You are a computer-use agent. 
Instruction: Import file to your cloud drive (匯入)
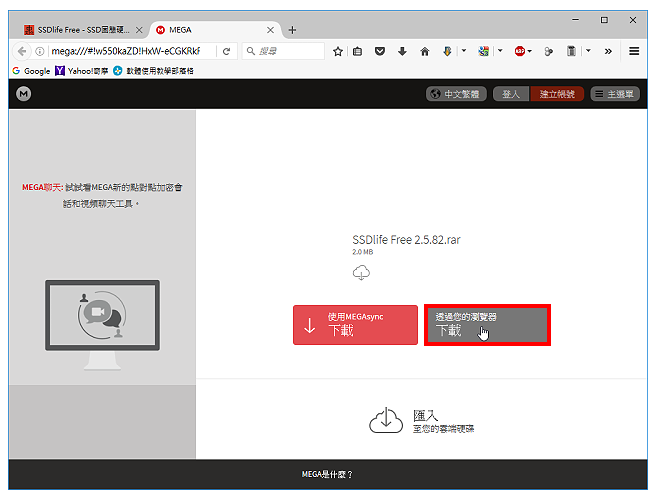click(421, 421)
